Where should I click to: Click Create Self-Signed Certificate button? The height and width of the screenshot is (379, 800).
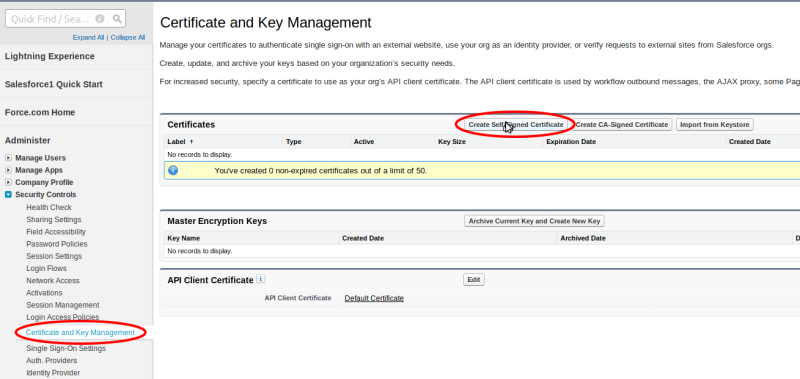[x=516, y=124]
